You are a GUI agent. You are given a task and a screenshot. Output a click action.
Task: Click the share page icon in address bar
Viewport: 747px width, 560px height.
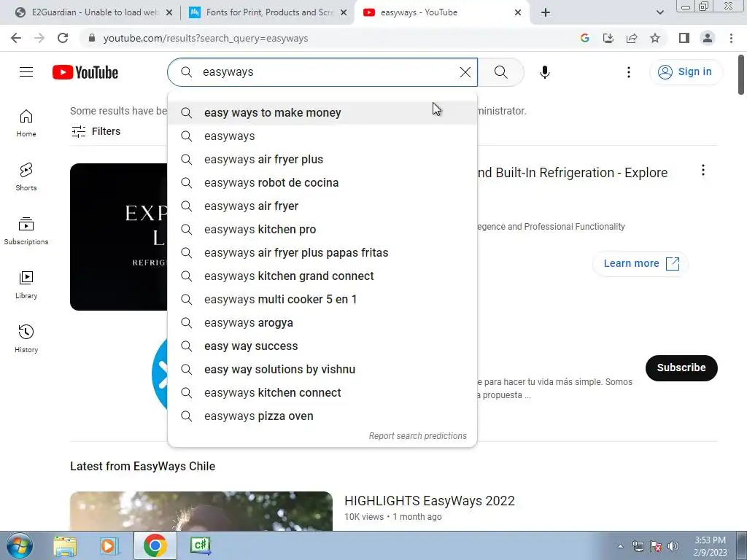tap(632, 38)
